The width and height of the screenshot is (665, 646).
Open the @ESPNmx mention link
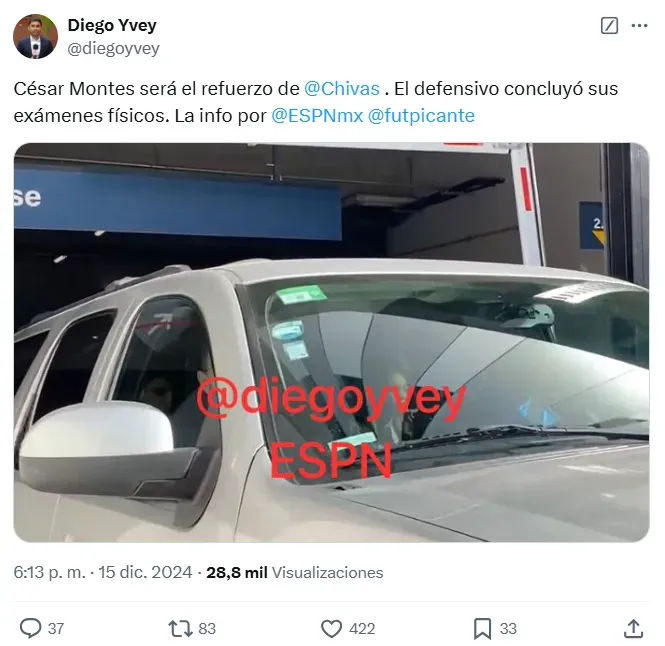(x=317, y=115)
